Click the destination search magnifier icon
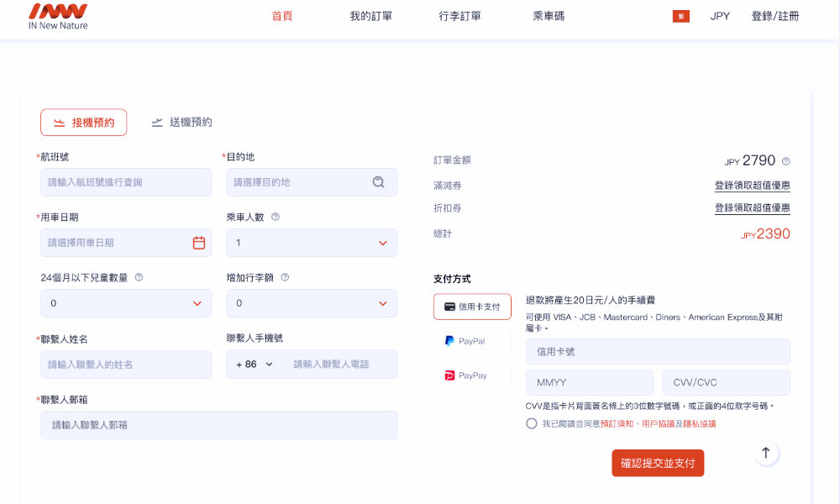The width and height of the screenshot is (840, 504). tap(378, 182)
